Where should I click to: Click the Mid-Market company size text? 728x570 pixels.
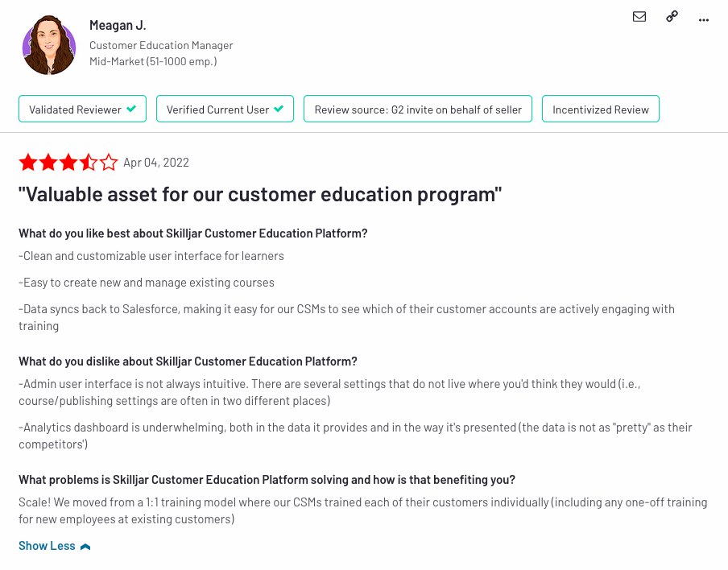[153, 61]
